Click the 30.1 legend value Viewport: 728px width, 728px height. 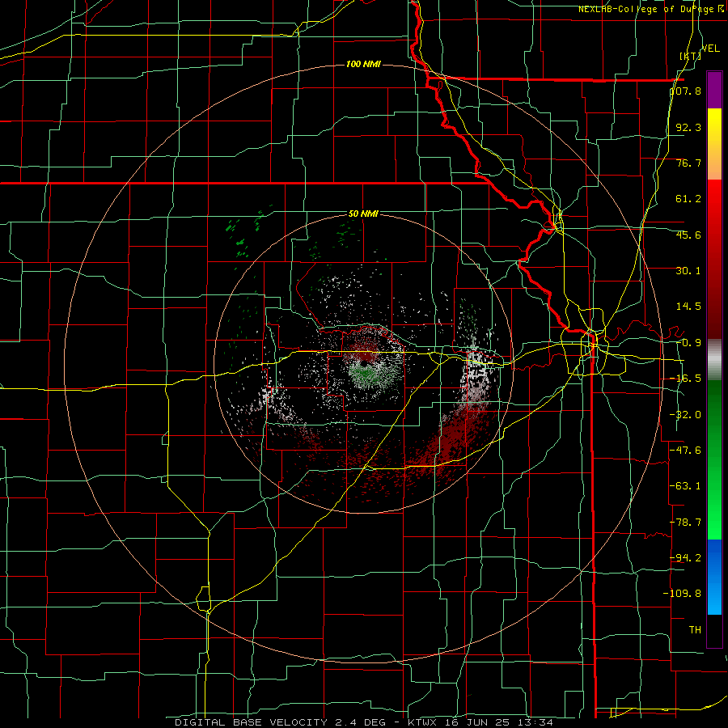coord(688,270)
